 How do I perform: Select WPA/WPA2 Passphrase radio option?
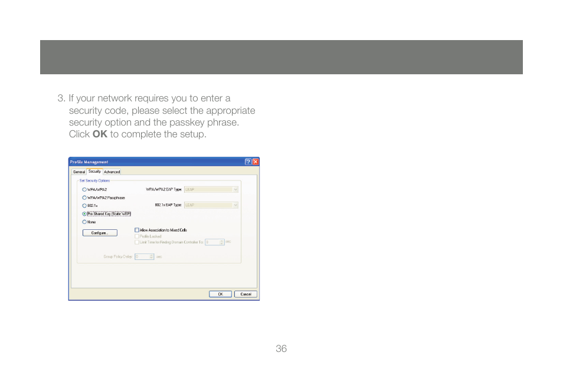pyautogui.click(x=103, y=197)
